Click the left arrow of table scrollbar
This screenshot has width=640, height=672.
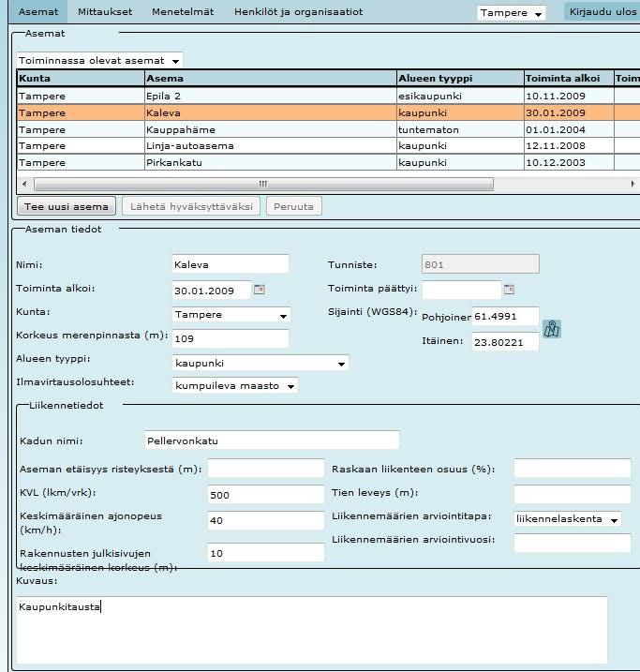[24, 184]
